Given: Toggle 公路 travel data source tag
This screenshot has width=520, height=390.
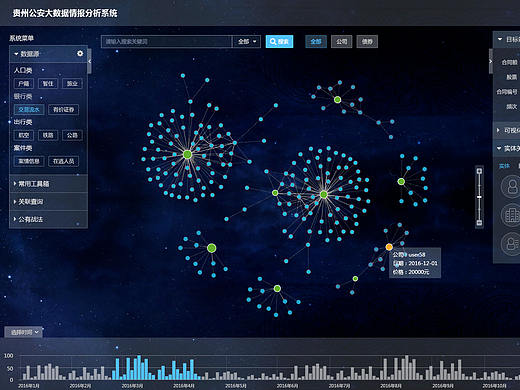Looking at the screenshot, I should [x=72, y=135].
